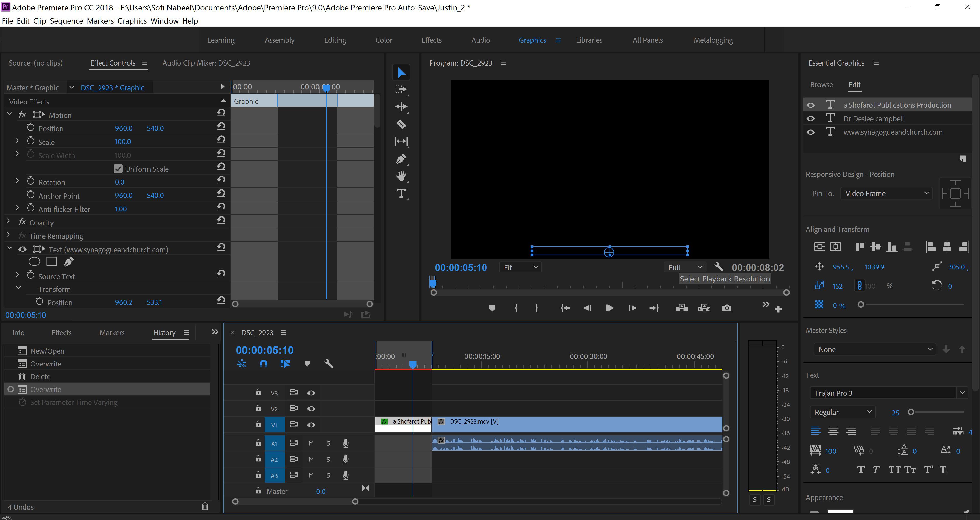Reset Motion effect parameters
Viewport: 980px width, 520px height.
coord(221,113)
